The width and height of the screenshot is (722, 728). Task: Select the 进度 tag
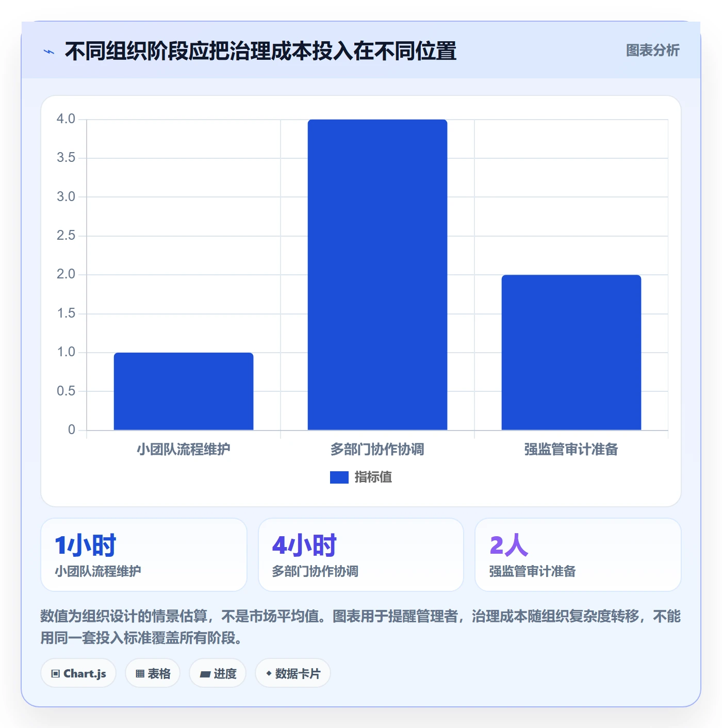pos(218,673)
